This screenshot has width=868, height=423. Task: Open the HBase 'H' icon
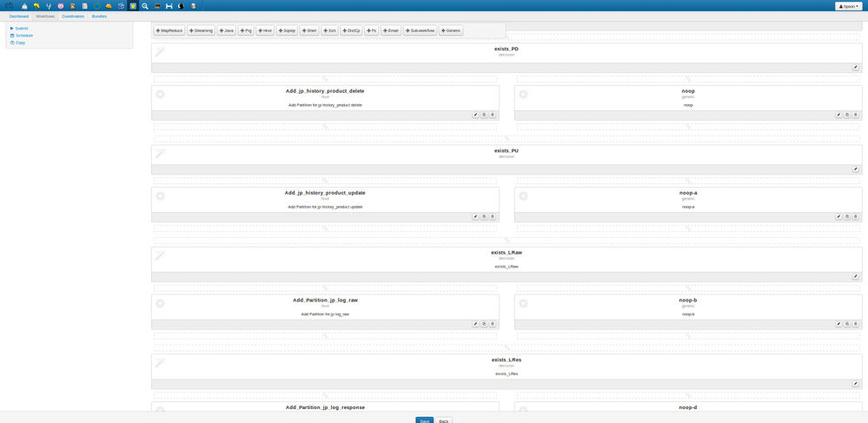tap(169, 6)
